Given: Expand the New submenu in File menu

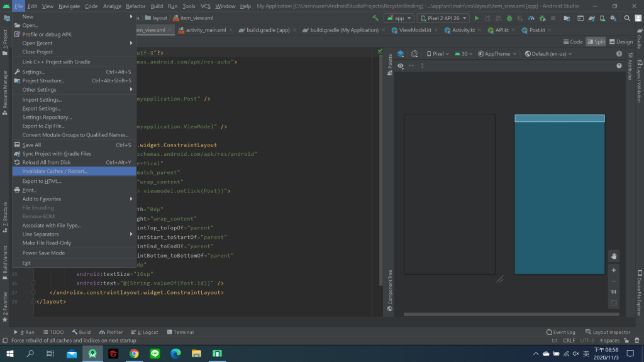Looking at the screenshot, I should tap(74, 16).
